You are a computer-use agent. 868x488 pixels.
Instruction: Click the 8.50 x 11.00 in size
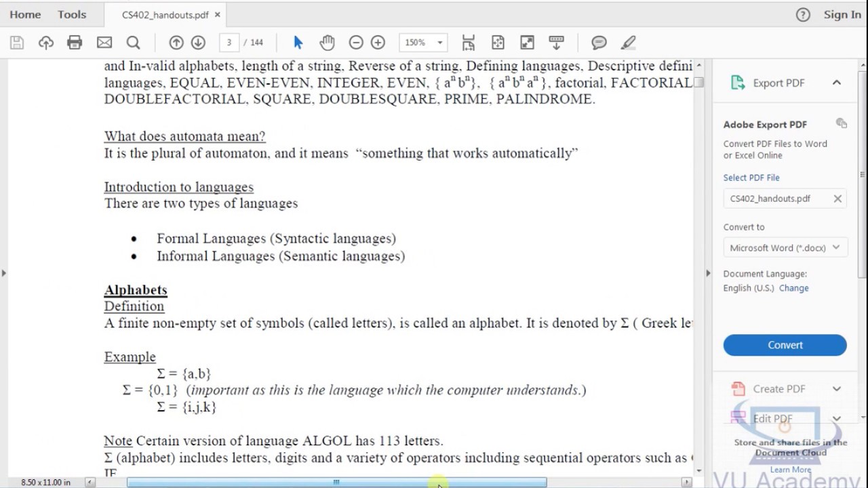[45, 483]
